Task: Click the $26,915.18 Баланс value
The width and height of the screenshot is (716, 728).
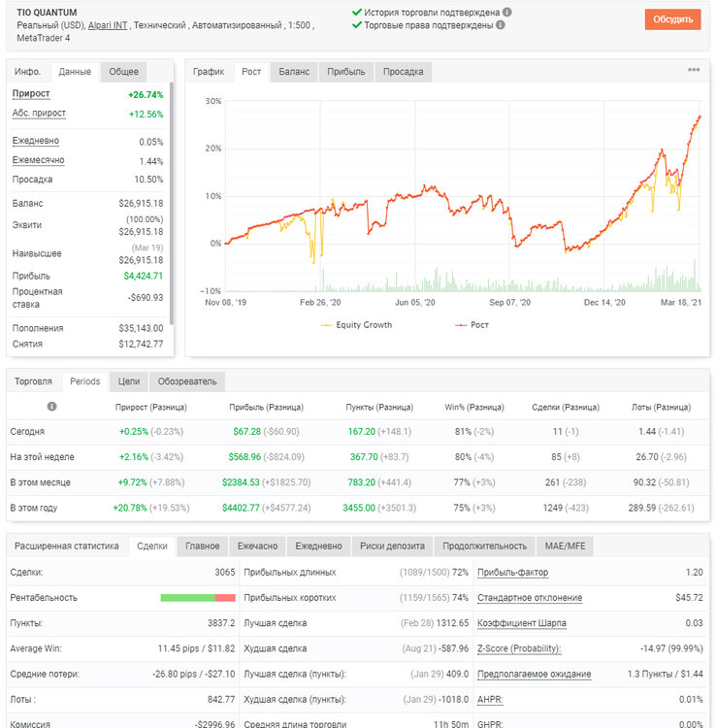Action: (141, 204)
